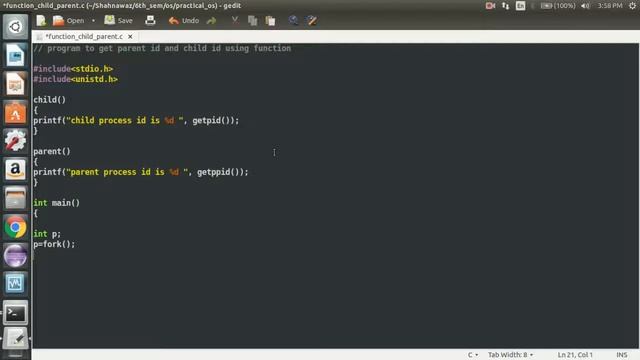Open the keyboard language indicator
Screen dimensions: 640x360
(x=520, y=6)
